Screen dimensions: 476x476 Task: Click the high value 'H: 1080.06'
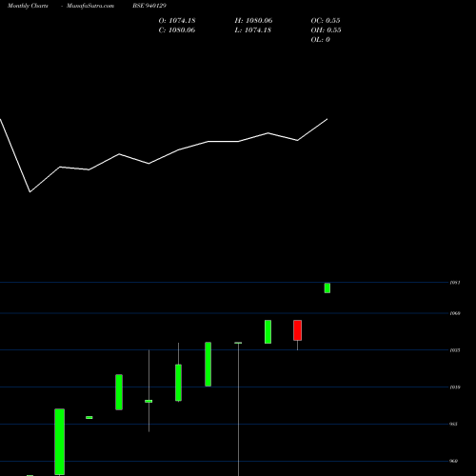[253, 21]
